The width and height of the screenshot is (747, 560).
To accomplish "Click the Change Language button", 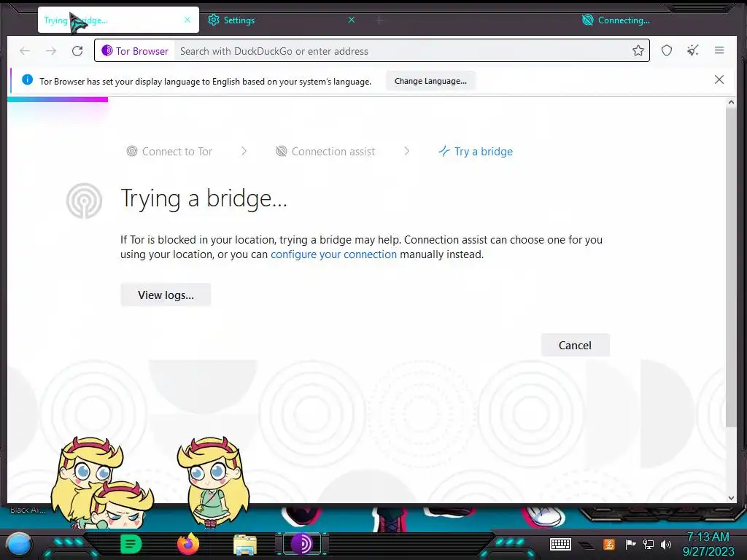I will pyautogui.click(x=430, y=81).
